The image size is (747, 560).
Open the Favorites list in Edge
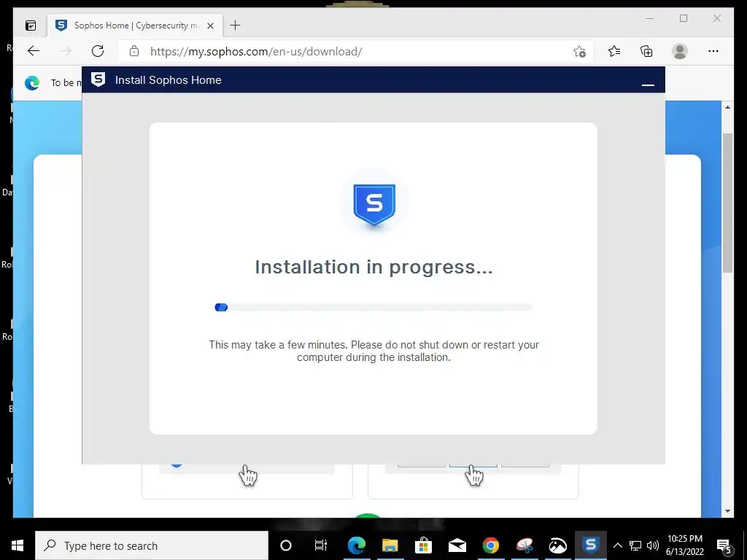click(x=614, y=51)
